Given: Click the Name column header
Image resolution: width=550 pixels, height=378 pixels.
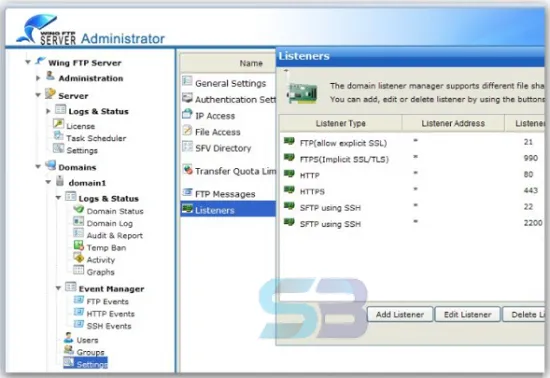Looking at the screenshot, I should pos(228,63).
